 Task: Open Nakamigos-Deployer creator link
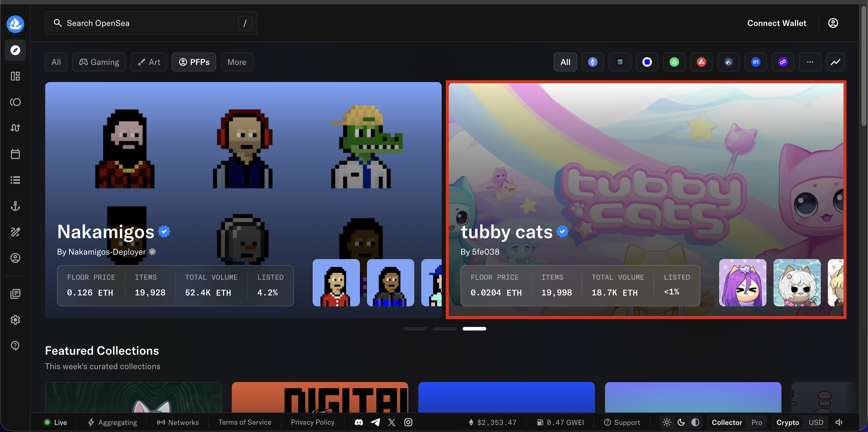[x=107, y=252]
